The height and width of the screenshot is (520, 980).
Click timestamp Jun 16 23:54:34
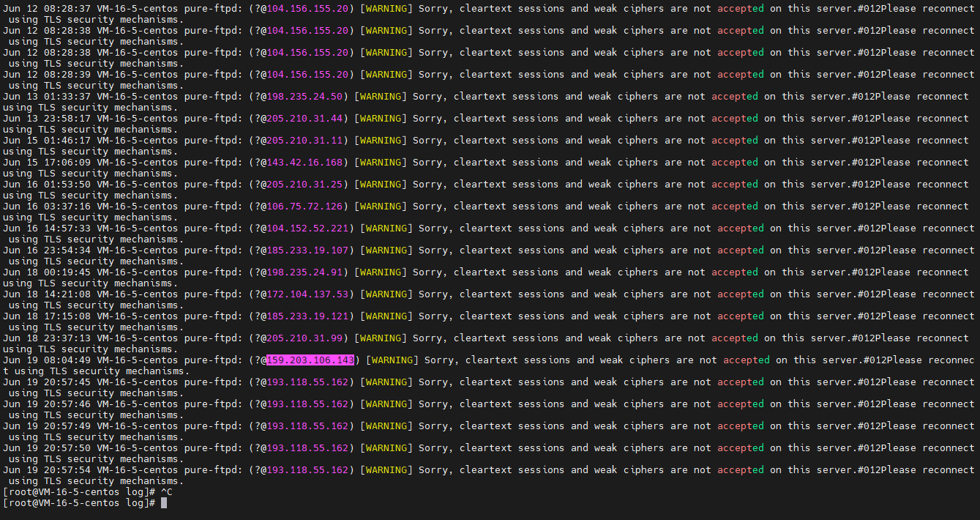pos(47,250)
